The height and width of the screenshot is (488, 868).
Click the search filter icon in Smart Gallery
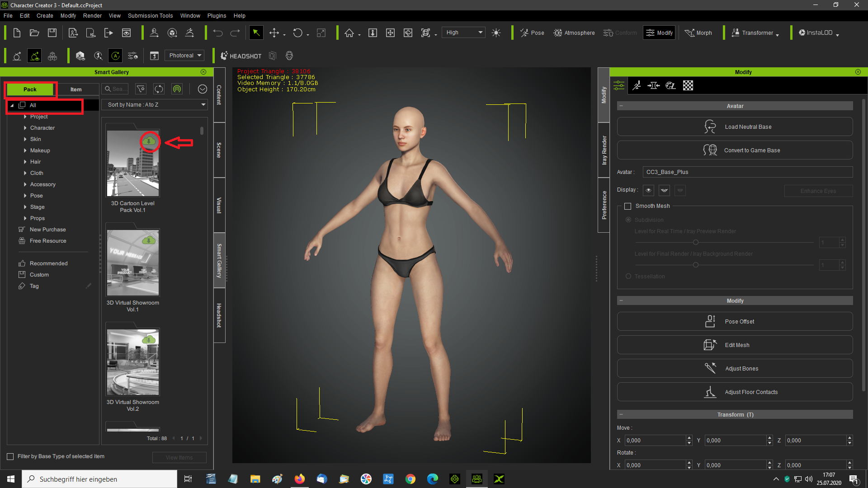coord(141,89)
